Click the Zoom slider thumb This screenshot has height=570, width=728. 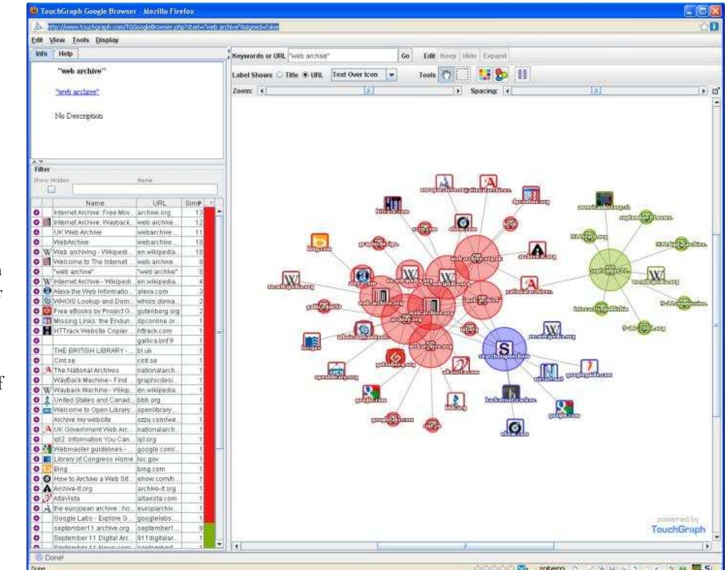[368, 91]
